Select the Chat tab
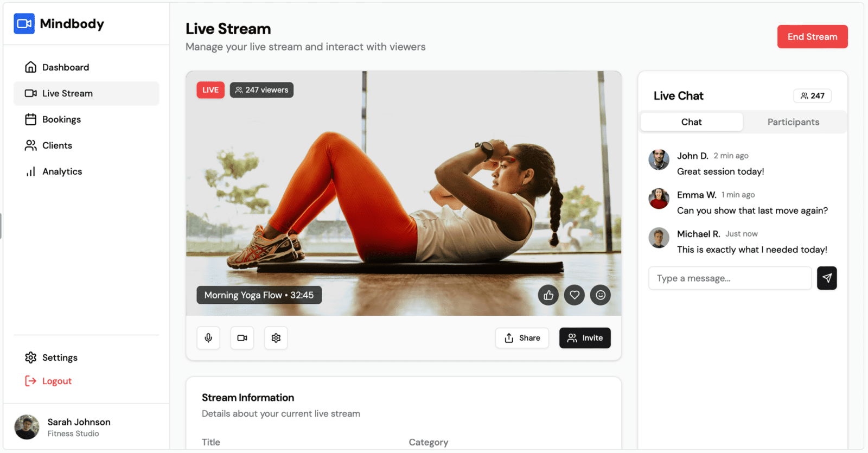The width and height of the screenshot is (868, 453). (x=691, y=122)
